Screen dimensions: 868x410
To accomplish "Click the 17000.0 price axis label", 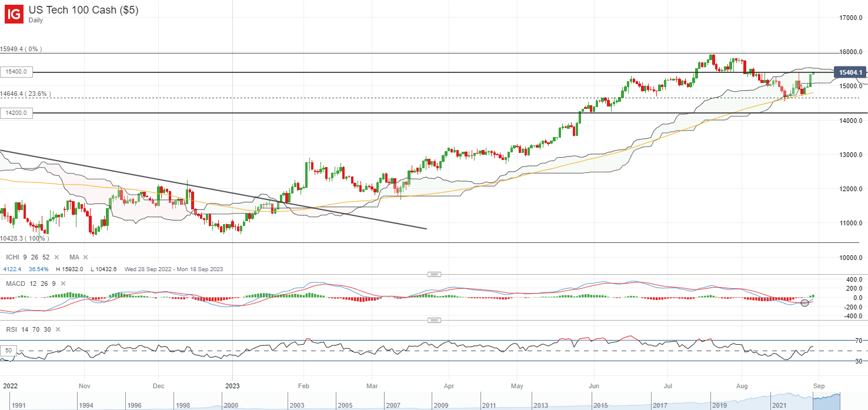I will (850, 18).
